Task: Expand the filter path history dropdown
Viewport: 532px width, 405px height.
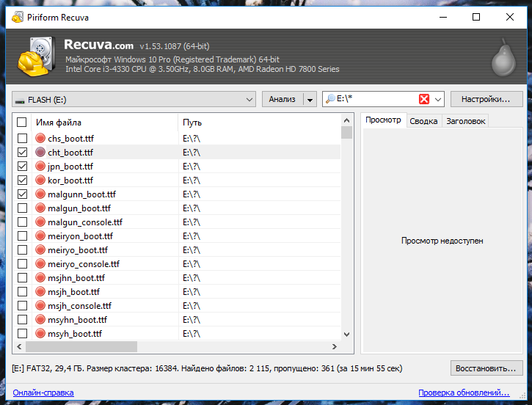Action: (x=437, y=99)
